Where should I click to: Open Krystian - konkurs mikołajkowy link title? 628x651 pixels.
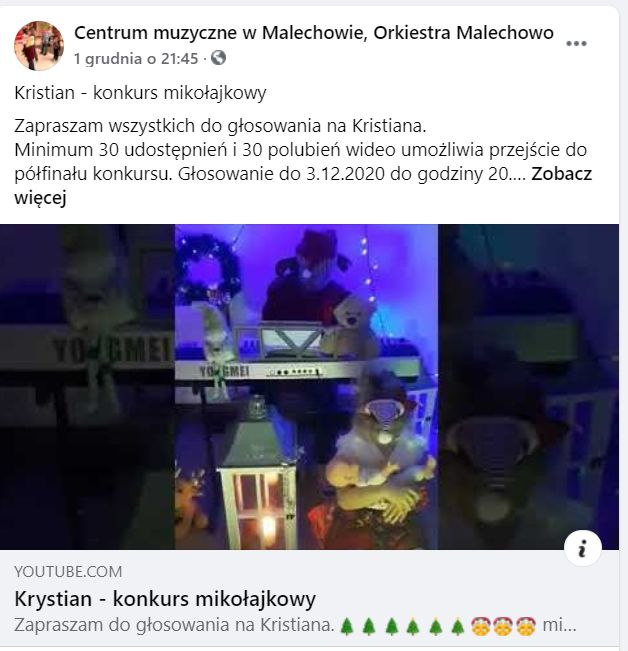click(x=165, y=599)
